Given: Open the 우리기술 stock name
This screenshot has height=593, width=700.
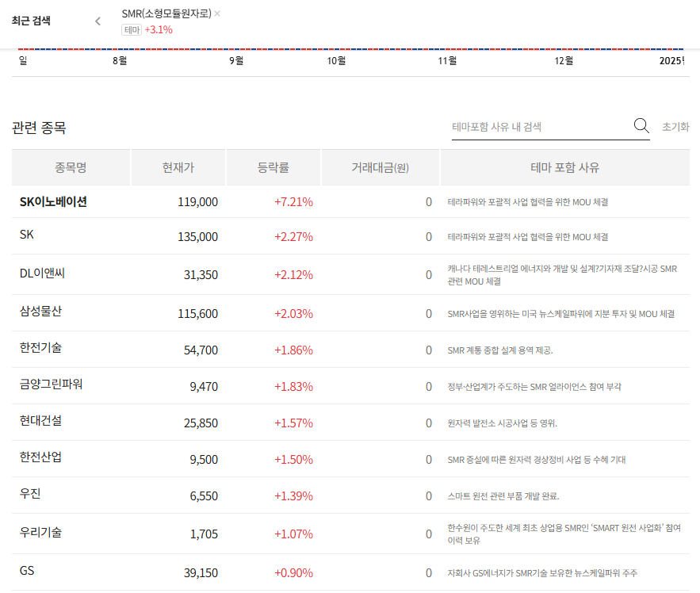Looking at the screenshot, I should coord(40,532).
